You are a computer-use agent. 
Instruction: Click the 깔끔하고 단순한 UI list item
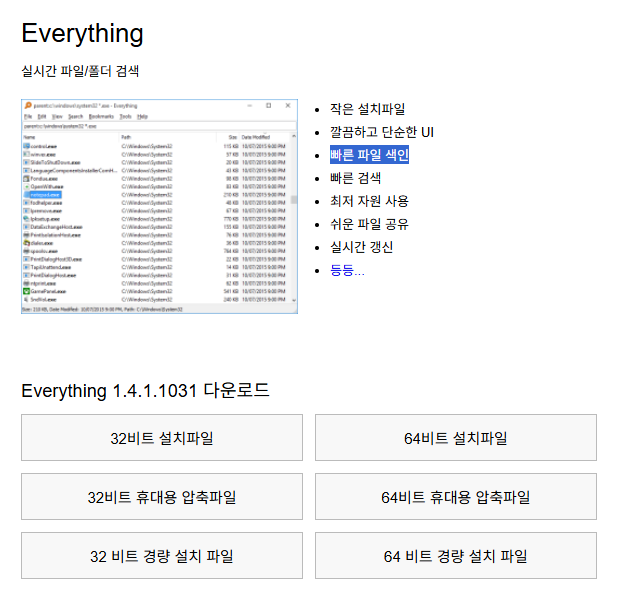coord(381,132)
